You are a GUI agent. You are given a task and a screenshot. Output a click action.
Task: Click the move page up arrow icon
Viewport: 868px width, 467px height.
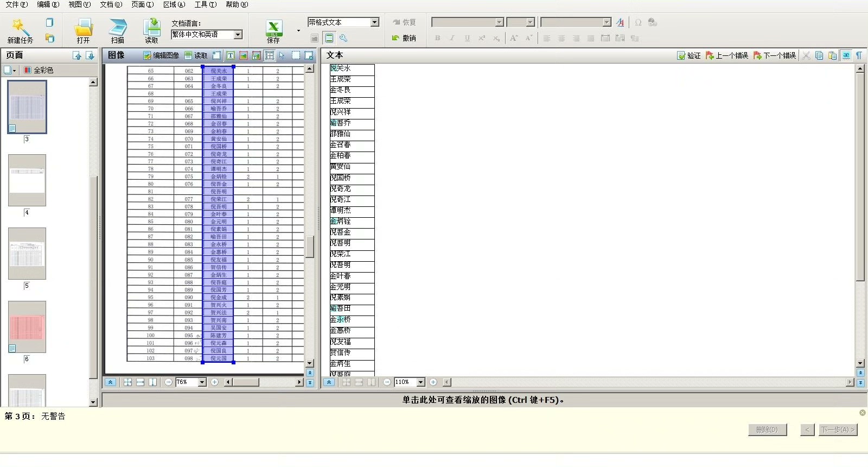click(77, 55)
